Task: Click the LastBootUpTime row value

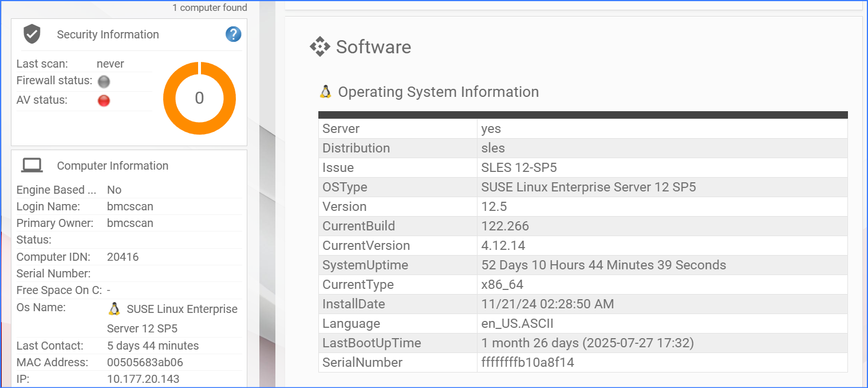Action: tap(587, 343)
